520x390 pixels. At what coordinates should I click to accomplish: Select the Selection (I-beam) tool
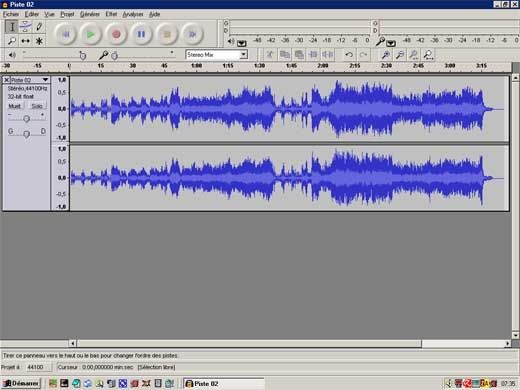12,27
